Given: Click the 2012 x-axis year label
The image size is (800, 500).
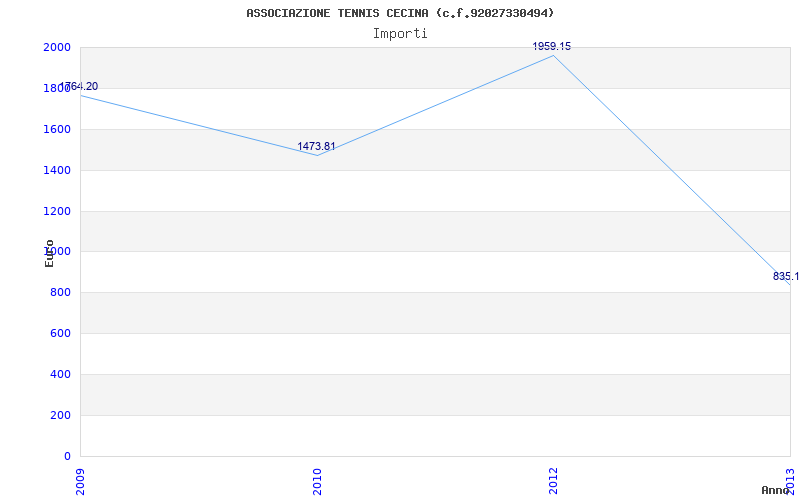Looking at the screenshot, I should point(553,479).
